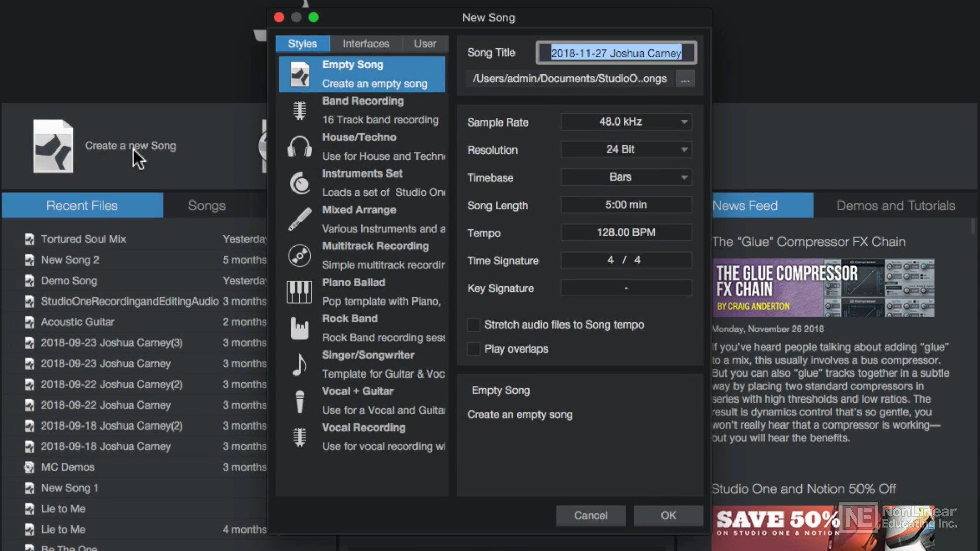Choose the Rock Band hand icon
This screenshot has width=980, height=551.
point(300,328)
